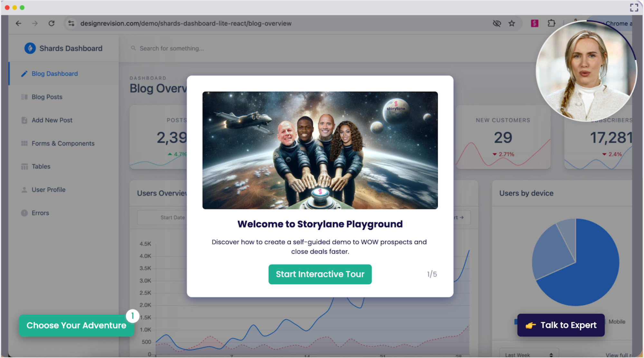Open Errors in the sidebar
The image size is (644, 358).
64,213
